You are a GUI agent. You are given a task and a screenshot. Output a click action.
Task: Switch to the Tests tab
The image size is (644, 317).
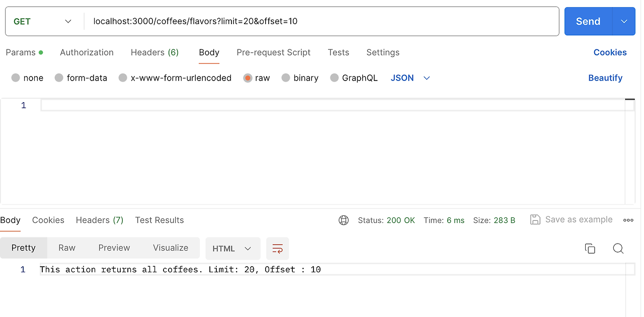(338, 52)
